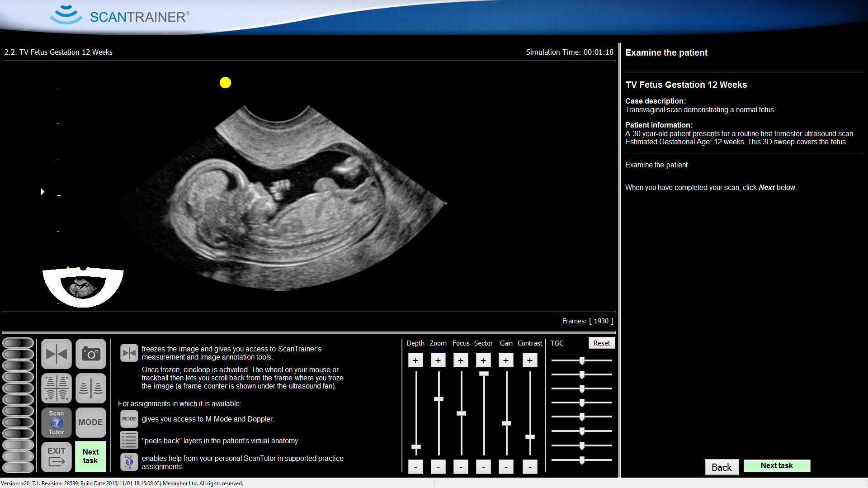Click the EXIT button with arrow

pos(57,456)
